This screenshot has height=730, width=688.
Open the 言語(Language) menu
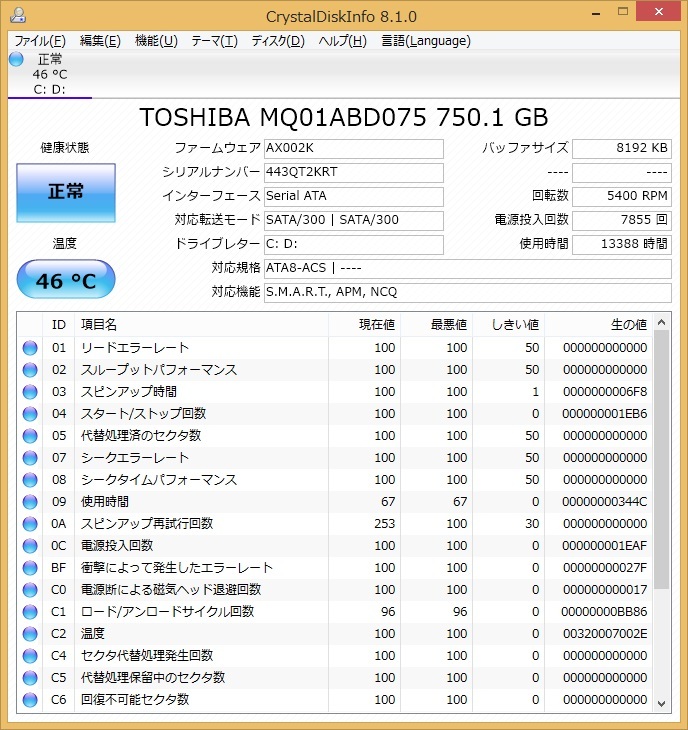pyautogui.click(x=426, y=41)
